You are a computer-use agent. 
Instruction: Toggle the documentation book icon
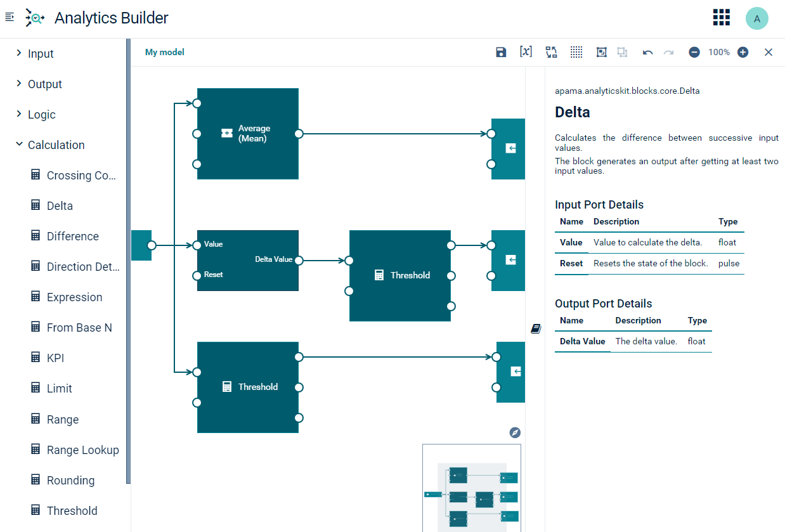pyautogui.click(x=536, y=328)
